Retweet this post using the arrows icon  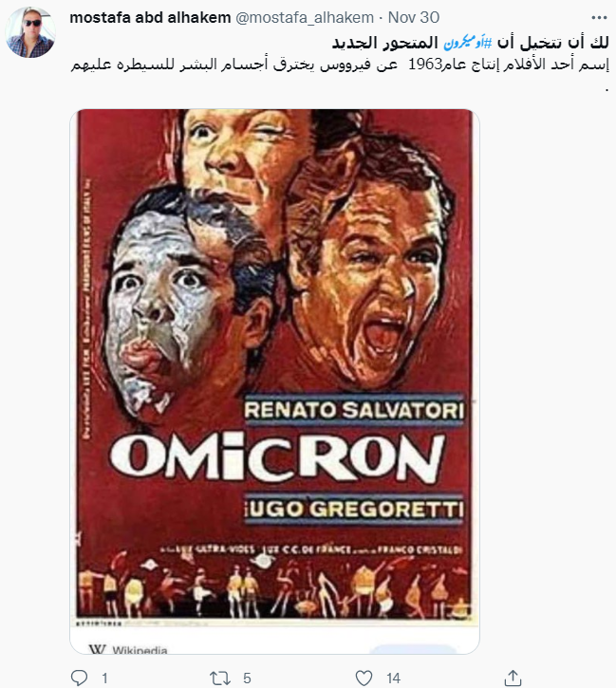[220, 678]
